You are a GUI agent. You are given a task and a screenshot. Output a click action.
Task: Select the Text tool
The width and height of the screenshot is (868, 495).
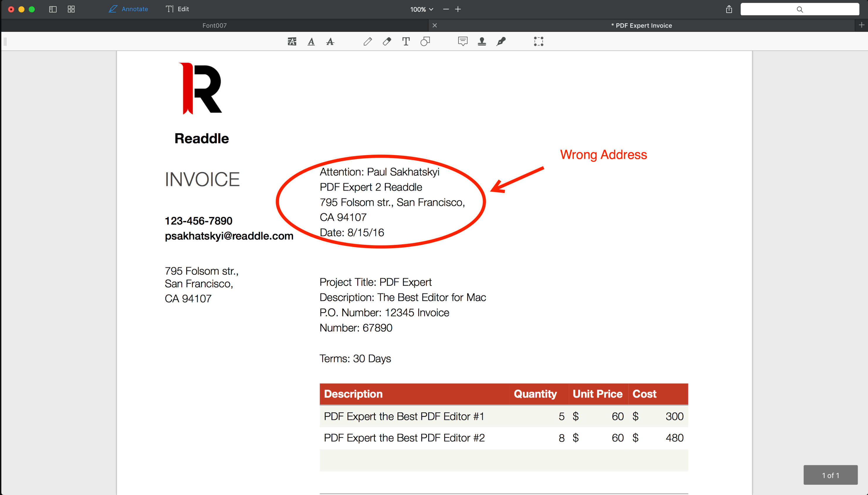[406, 41]
